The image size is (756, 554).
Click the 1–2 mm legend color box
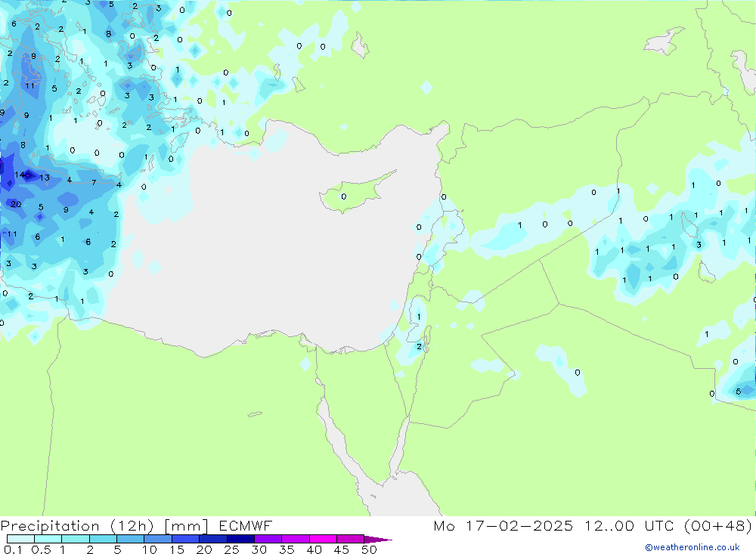click(76, 539)
